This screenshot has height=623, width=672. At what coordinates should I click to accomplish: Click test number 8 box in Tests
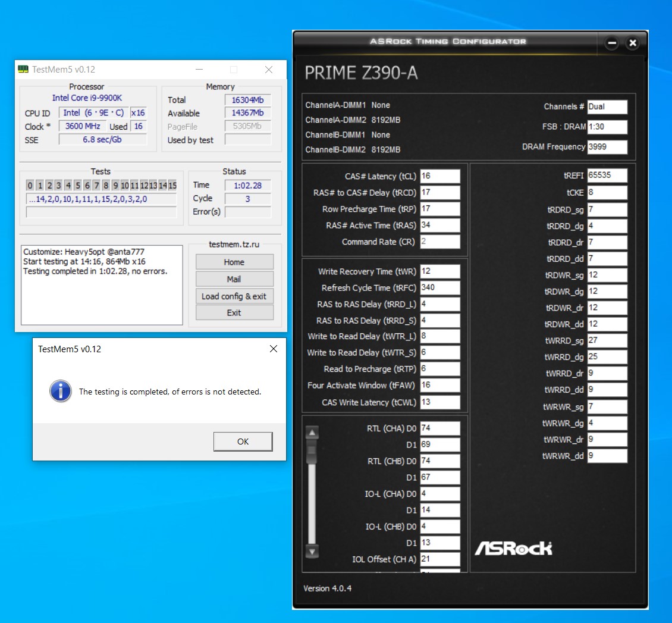pos(106,185)
